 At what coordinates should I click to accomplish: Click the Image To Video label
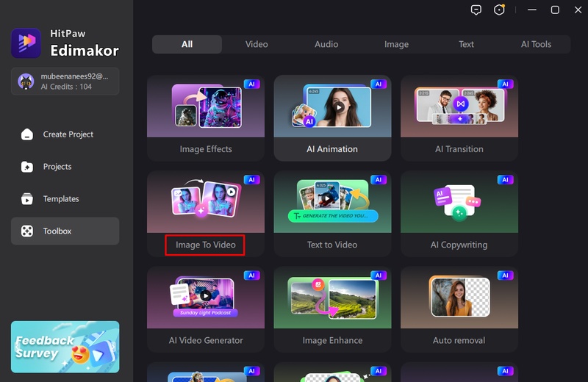click(x=206, y=245)
